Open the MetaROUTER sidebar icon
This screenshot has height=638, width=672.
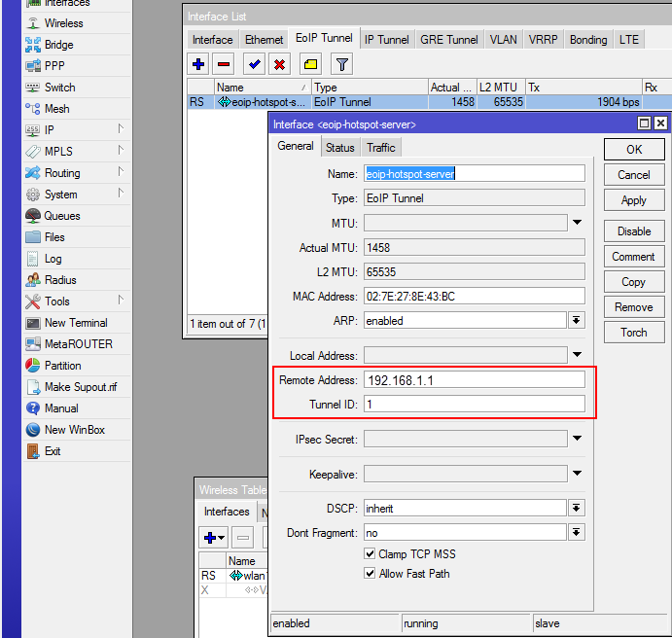[33, 344]
